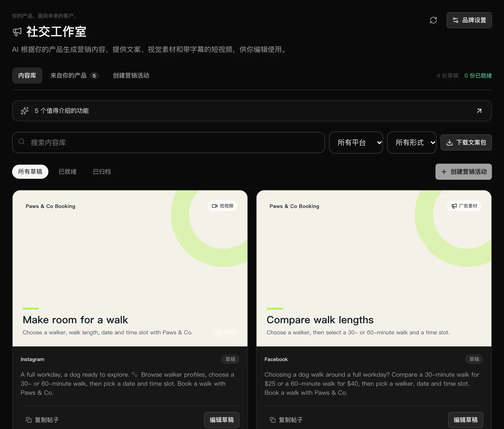The width and height of the screenshot is (504, 429).
Task: Click the sparkle icon in features banner
Action: pos(25,111)
